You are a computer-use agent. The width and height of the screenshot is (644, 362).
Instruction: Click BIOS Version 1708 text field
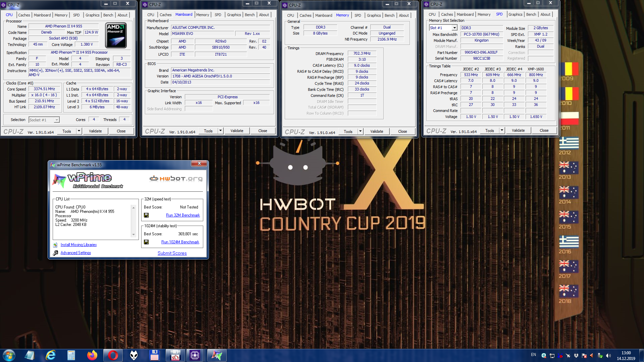pos(220,76)
